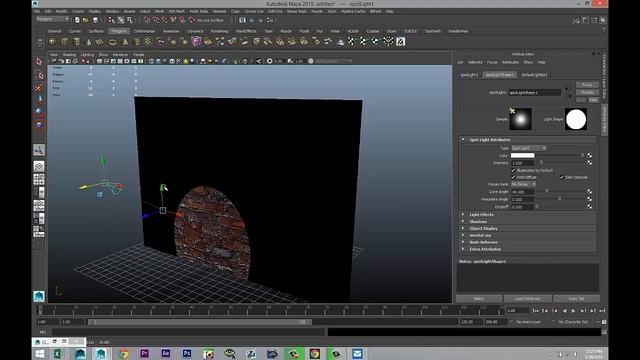
Task: Open Photoshop from the taskbar
Action: click(187, 353)
